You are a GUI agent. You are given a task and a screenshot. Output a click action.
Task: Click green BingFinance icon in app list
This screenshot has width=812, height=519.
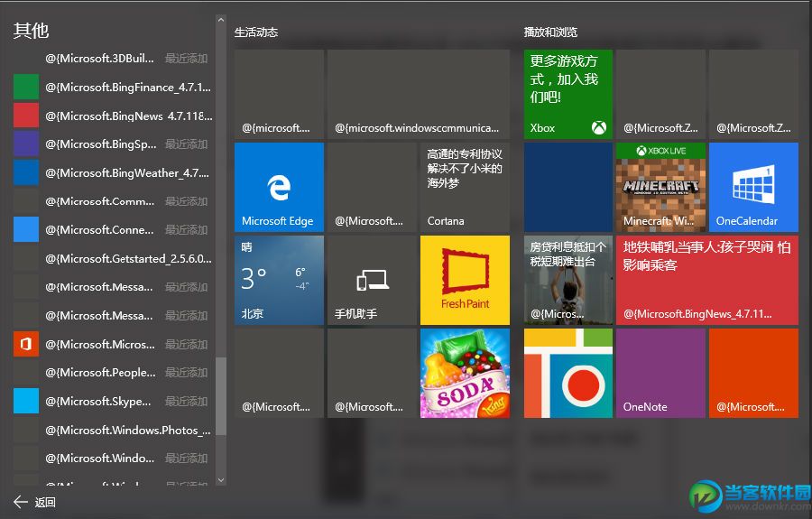(x=26, y=87)
